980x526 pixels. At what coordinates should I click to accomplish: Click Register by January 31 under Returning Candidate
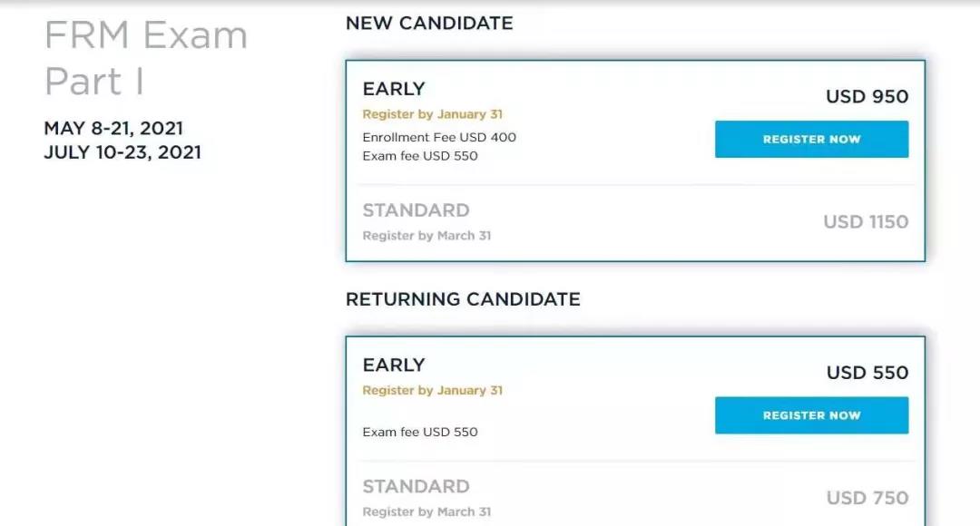[432, 390]
